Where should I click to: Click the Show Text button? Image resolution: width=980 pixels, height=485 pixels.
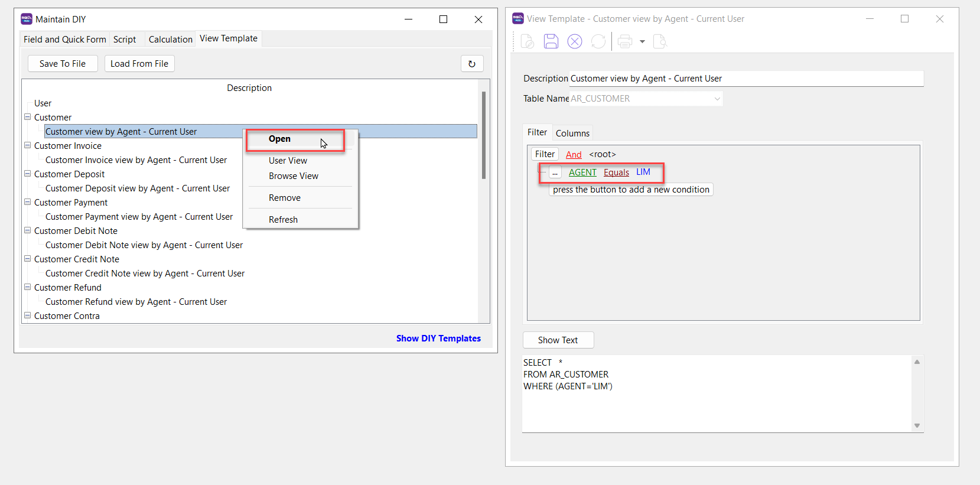pyautogui.click(x=558, y=340)
